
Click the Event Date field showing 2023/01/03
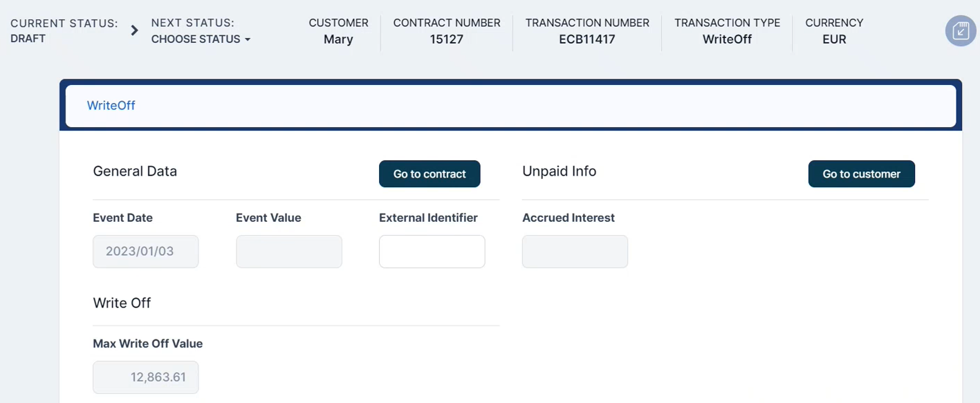tap(145, 252)
